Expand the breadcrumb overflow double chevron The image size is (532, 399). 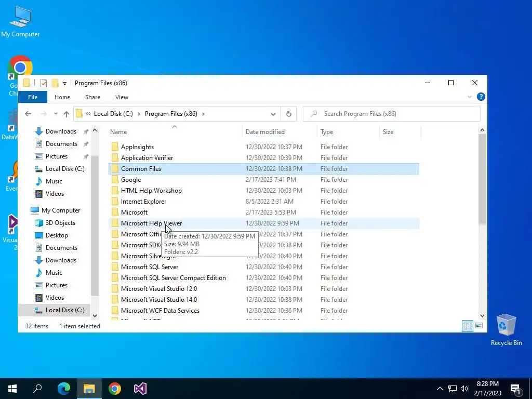pyautogui.click(x=88, y=114)
